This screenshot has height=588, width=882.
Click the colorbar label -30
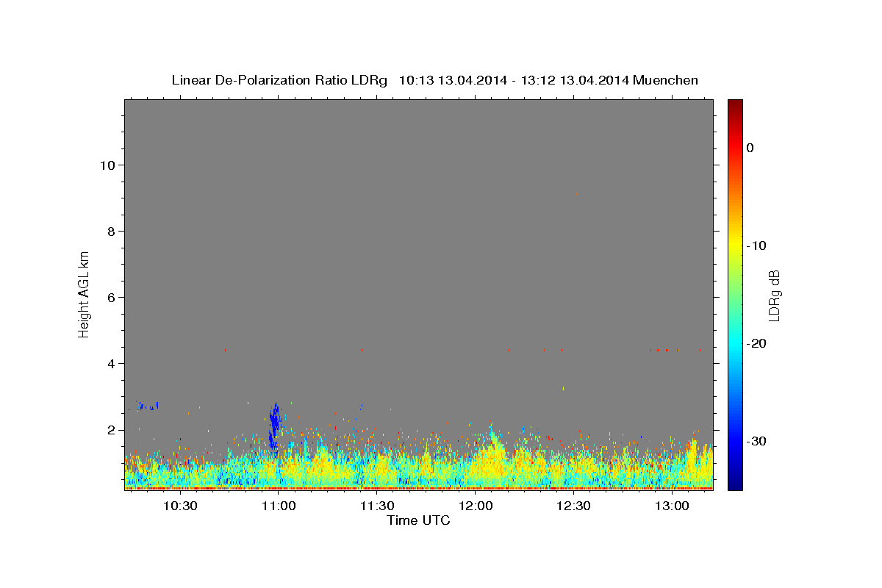pos(756,441)
